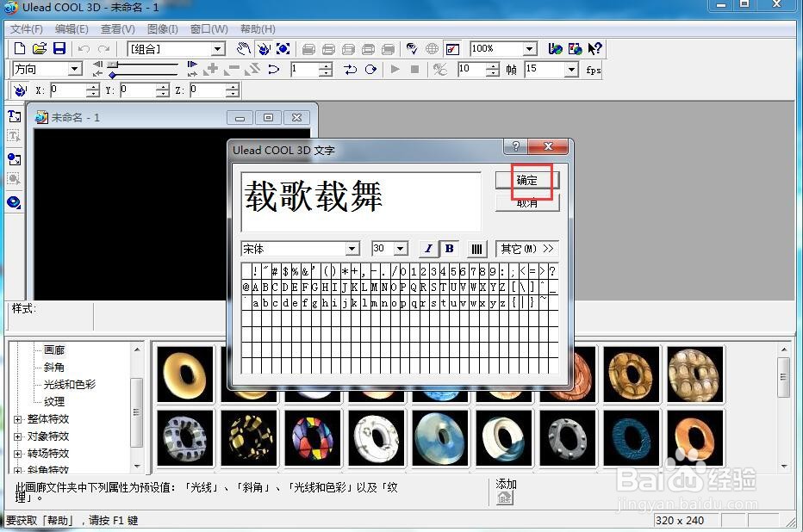Screen dimensions: 803x532
Task: Select the stained-glass colored donut thumbnail
Action: click(x=313, y=438)
